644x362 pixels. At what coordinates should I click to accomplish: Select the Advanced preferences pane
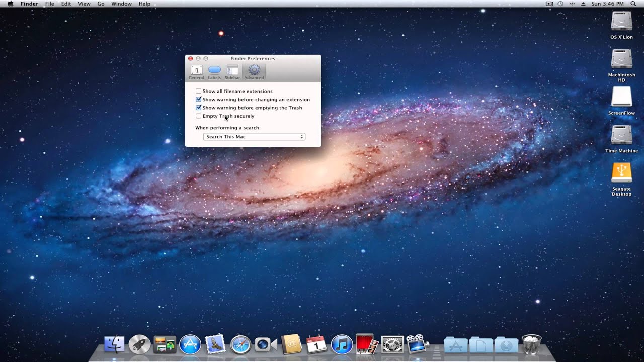point(254,72)
